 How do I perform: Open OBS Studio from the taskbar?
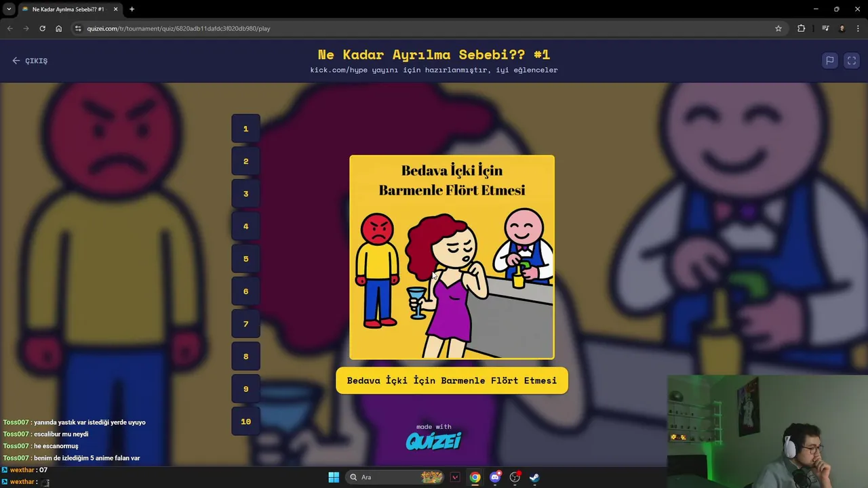pyautogui.click(x=515, y=477)
